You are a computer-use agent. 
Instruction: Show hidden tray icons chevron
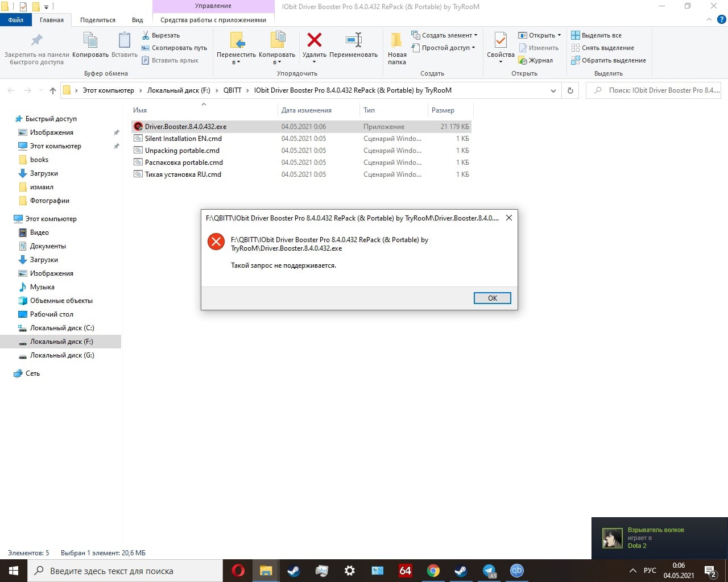point(632,571)
